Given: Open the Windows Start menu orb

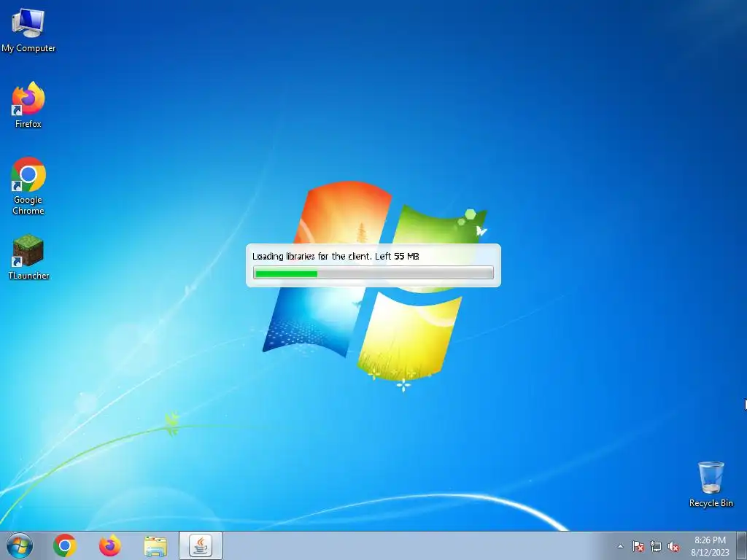Looking at the screenshot, I should (x=20, y=545).
